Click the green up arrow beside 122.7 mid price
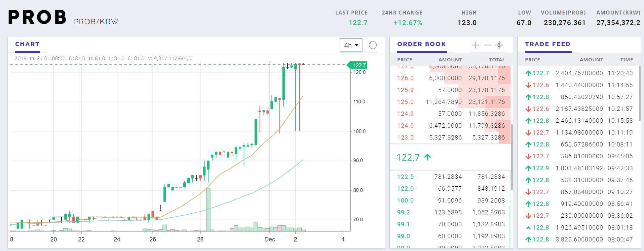The height and width of the screenshot is (251, 644). (428, 157)
